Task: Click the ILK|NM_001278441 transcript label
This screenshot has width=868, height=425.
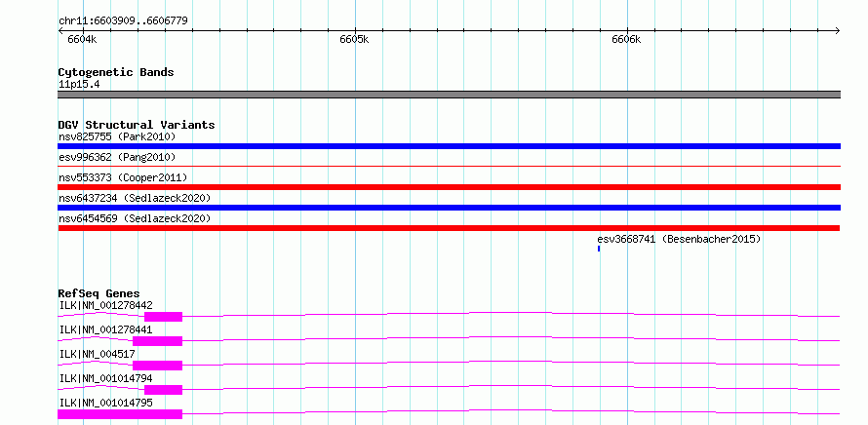Action: 105,329
